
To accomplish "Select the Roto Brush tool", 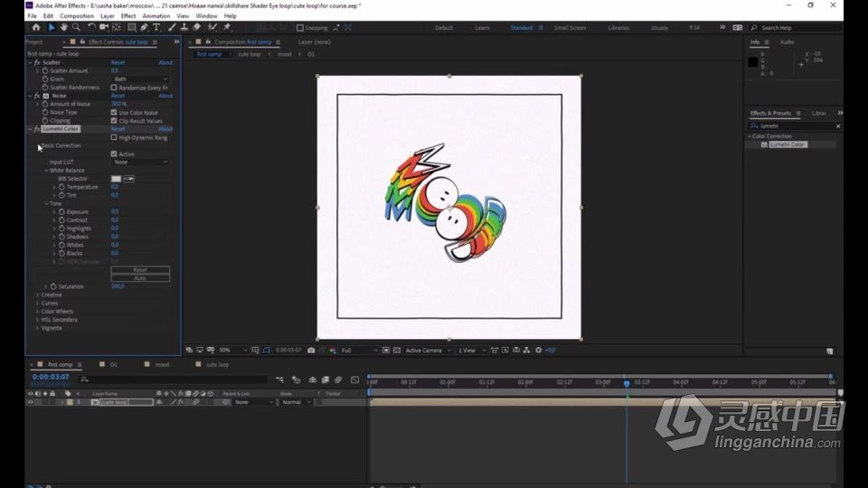I will click(212, 27).
